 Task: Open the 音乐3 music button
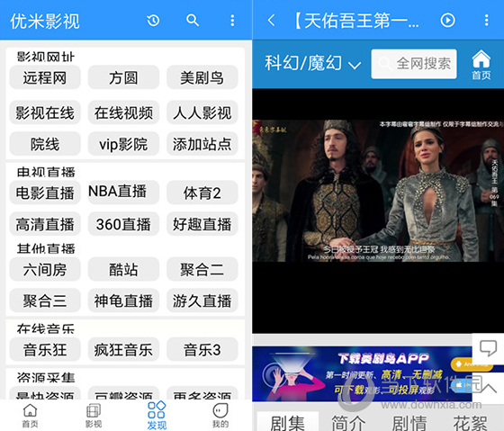pos(202,349)
